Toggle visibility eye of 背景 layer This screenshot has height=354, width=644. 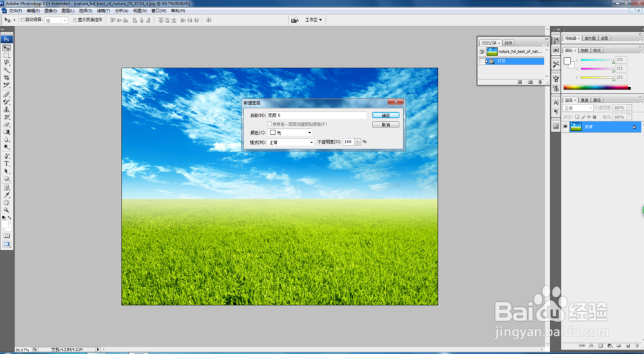565,127
